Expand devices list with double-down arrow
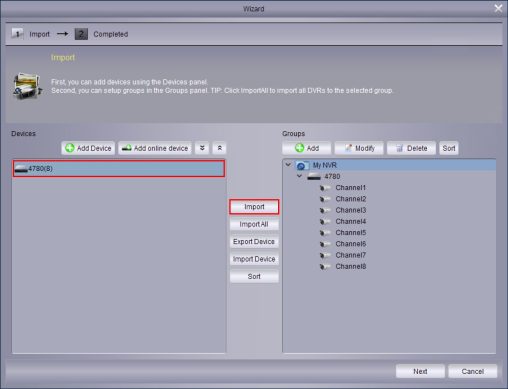This screenshot has height=389, width=508. [202, 148]
